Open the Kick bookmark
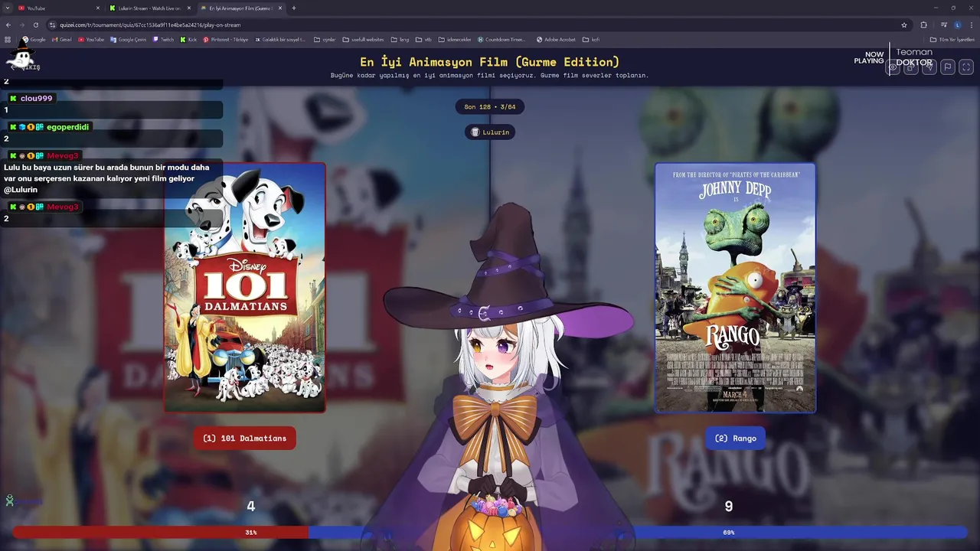The image size is (980, 551). pos(188,39)
